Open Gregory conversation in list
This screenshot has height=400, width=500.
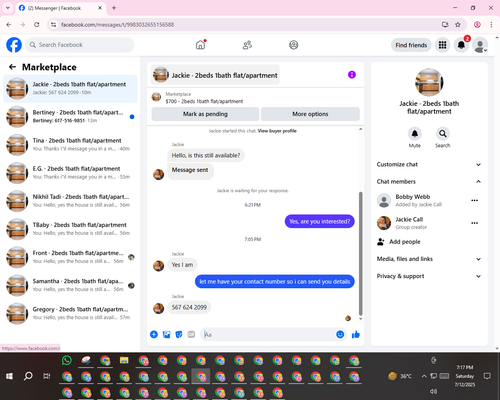tap(70, 313)
